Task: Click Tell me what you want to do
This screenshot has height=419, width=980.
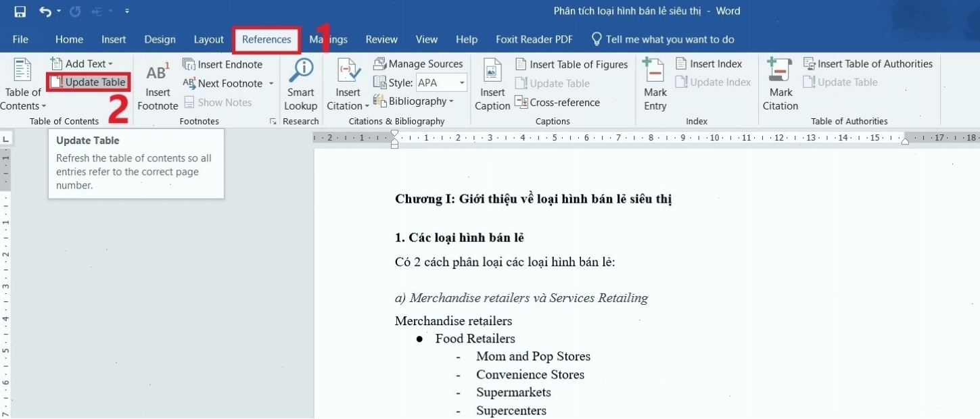Action: [663, 39]
